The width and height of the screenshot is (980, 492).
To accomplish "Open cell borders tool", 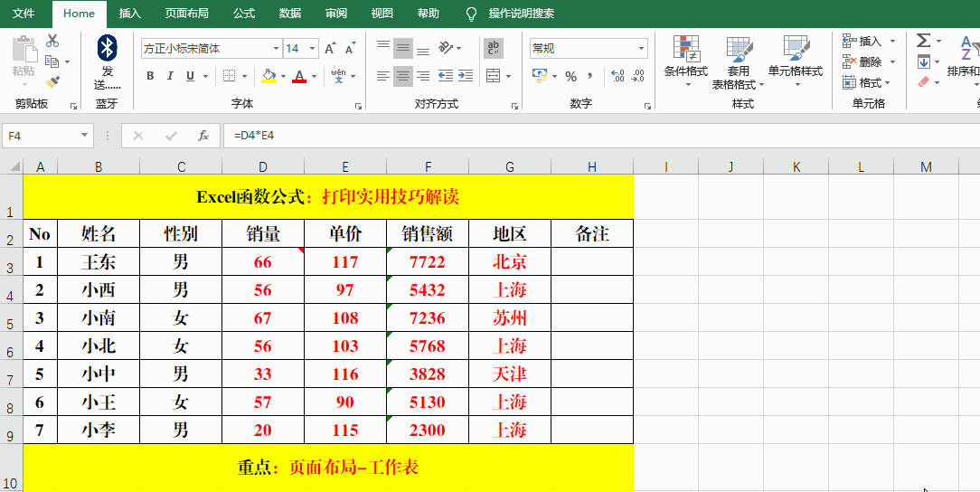I will point(230,76).
